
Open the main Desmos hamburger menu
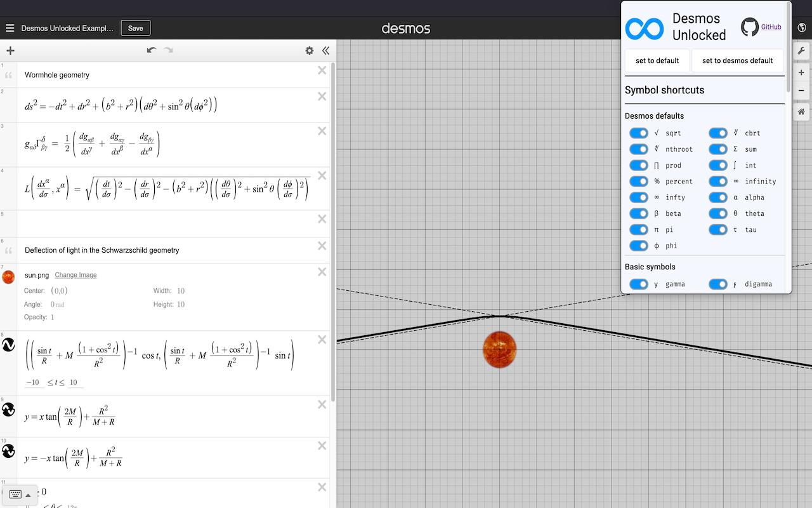[10, 27]
